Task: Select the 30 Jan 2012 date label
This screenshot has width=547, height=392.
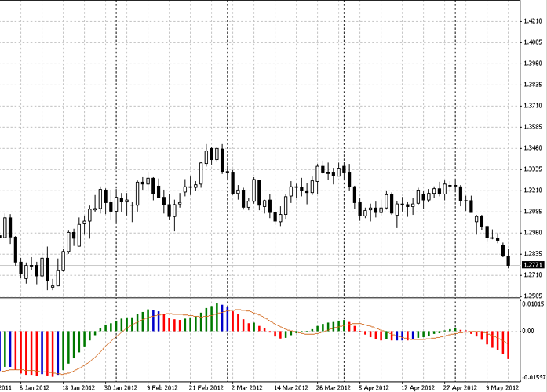Action: pos(119,387)
